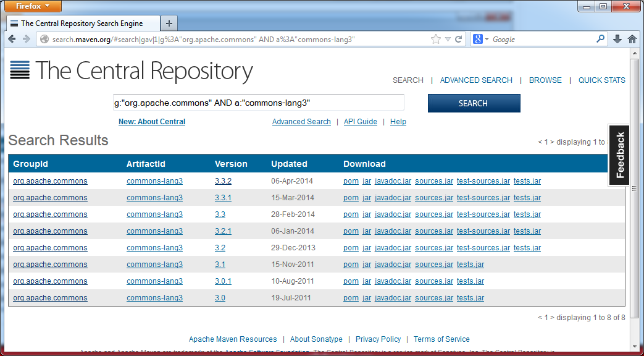Viewport: 644px width, 356px height.
Task: Open version 3.2 link
Action: coord(220,248)
